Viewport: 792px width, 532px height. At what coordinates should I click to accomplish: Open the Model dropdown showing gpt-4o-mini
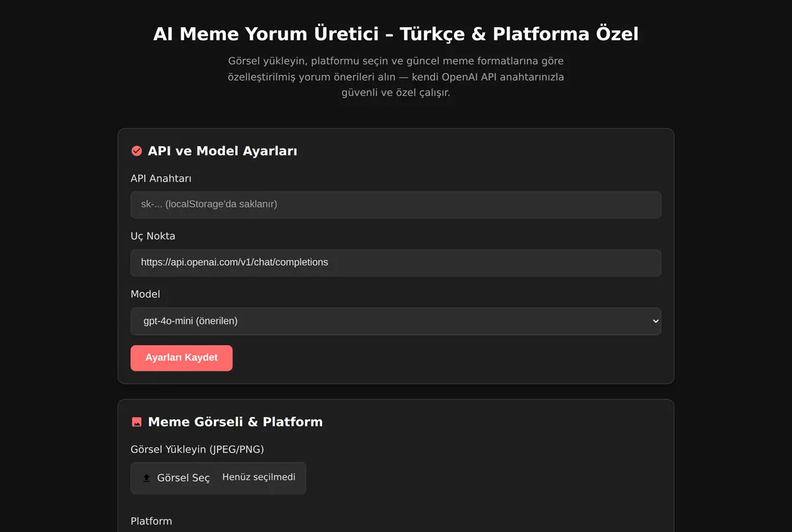point(396,321)
